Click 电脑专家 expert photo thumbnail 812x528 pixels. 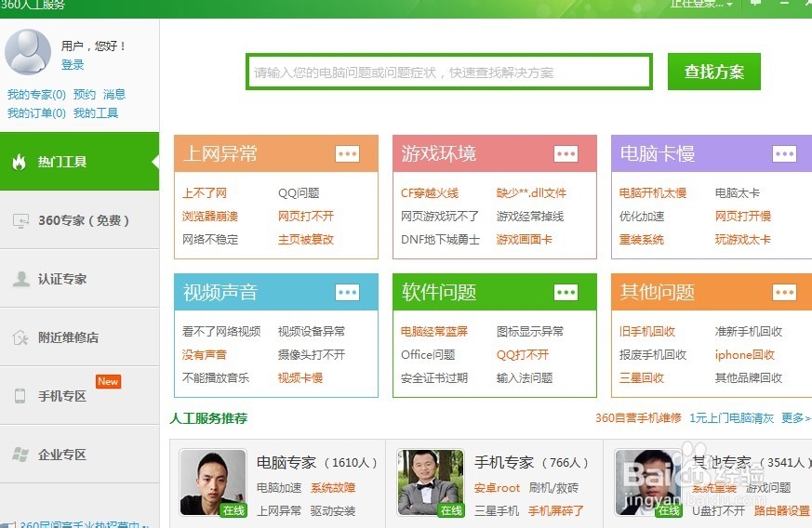coord(213,482)
